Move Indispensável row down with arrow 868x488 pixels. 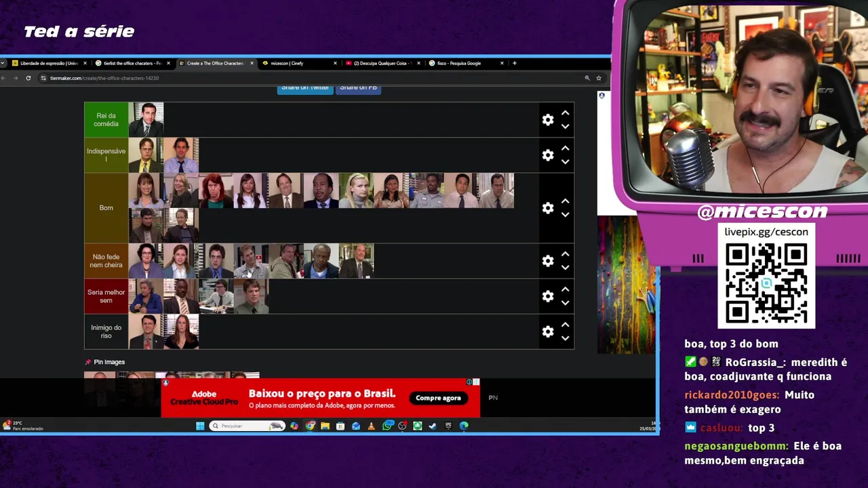tap(565, 161)
